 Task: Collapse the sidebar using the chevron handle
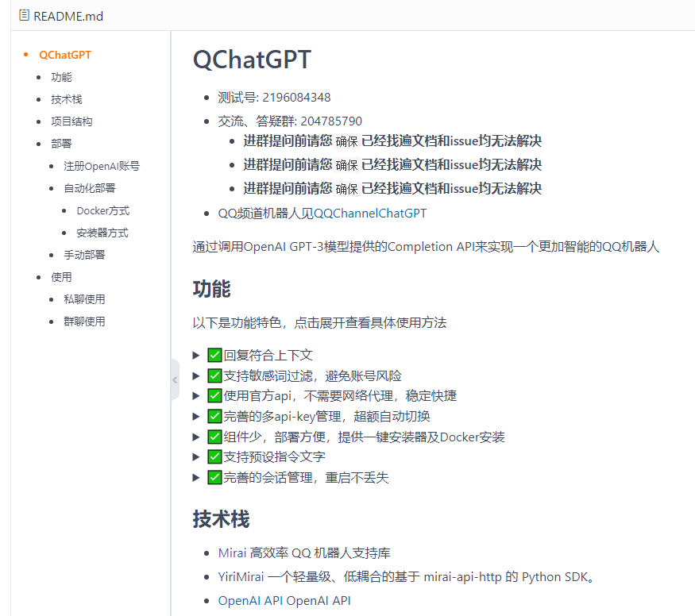(175, 381)
